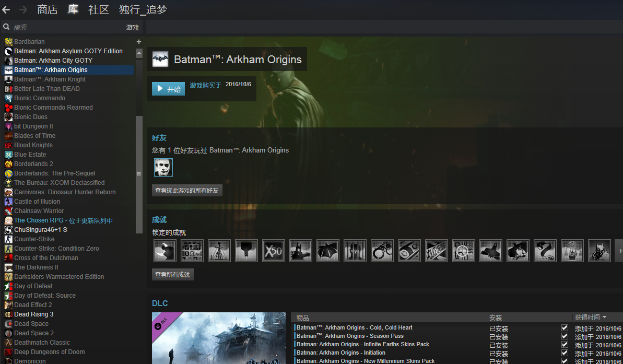Click the Dead Rising 3 game icon
Screen dimensions: 623x364
pyautogui.click(x=8, y=314)
